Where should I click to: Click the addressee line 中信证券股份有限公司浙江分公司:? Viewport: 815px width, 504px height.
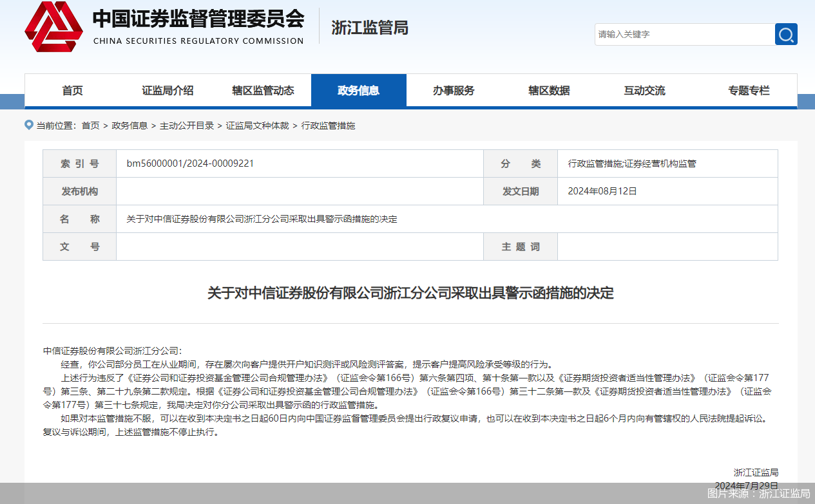[113, 351]
